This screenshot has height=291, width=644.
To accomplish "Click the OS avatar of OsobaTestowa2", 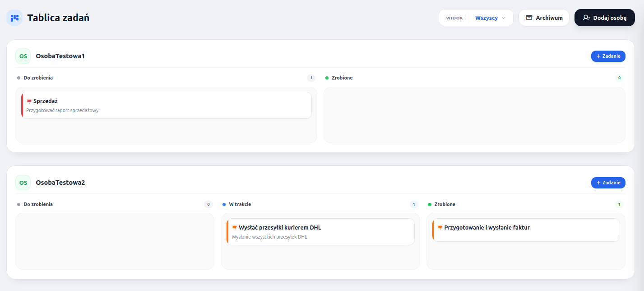I will tap(23, 183).
